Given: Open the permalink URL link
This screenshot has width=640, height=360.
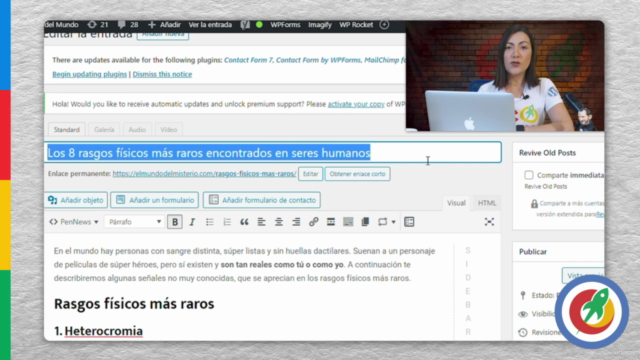Looking at the screenshot, I should [x=204, y=173].
